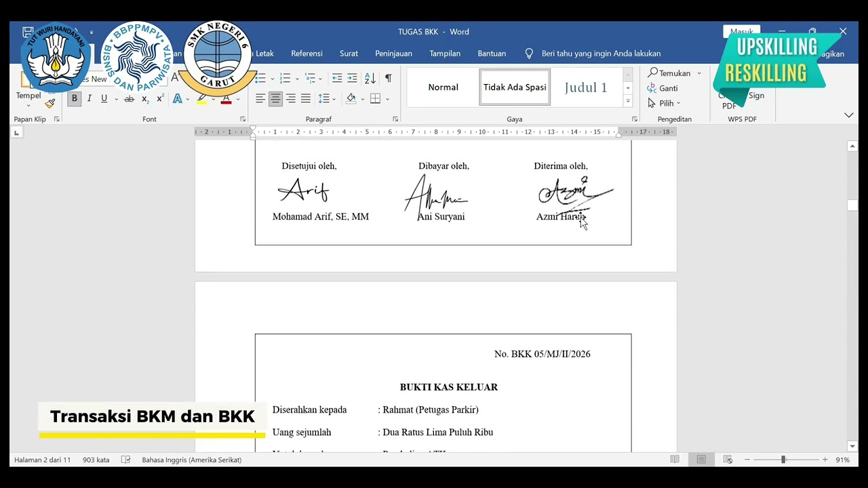This screenshot has width=868, height=488.
Task: Open Papan Klip dialog launcher
Action: click(x=56, y=119)
